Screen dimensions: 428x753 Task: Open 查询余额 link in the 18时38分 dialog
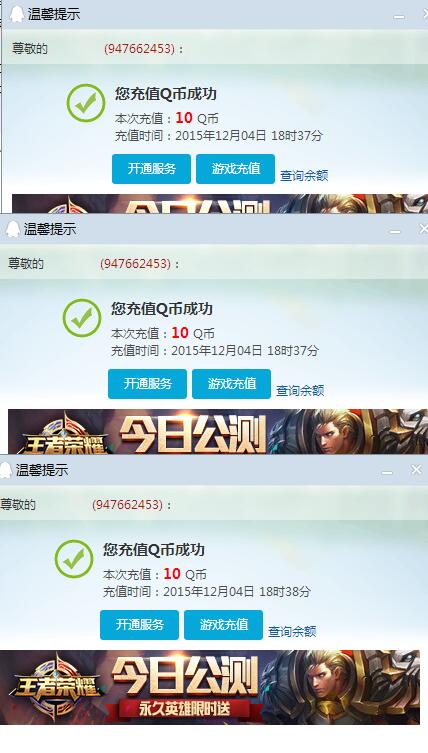292,632
